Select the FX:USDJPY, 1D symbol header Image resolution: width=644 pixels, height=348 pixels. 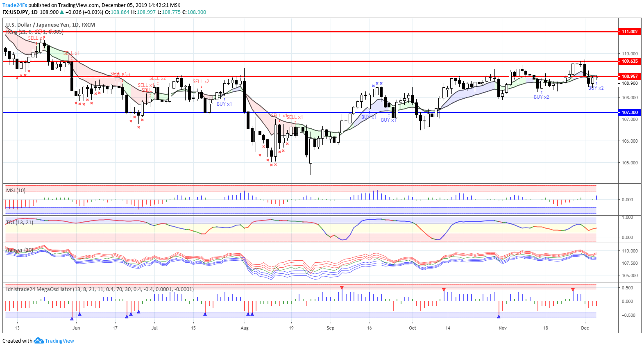20,12
